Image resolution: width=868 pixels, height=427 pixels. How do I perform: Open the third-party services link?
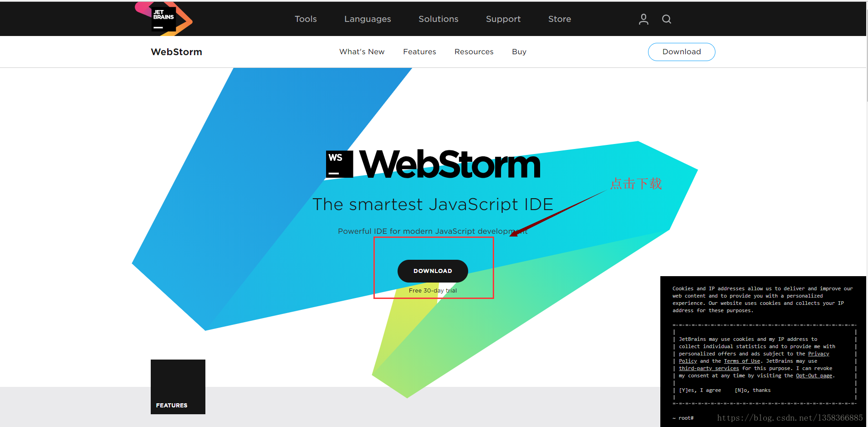pyautogui.click(x=709, y=368)
